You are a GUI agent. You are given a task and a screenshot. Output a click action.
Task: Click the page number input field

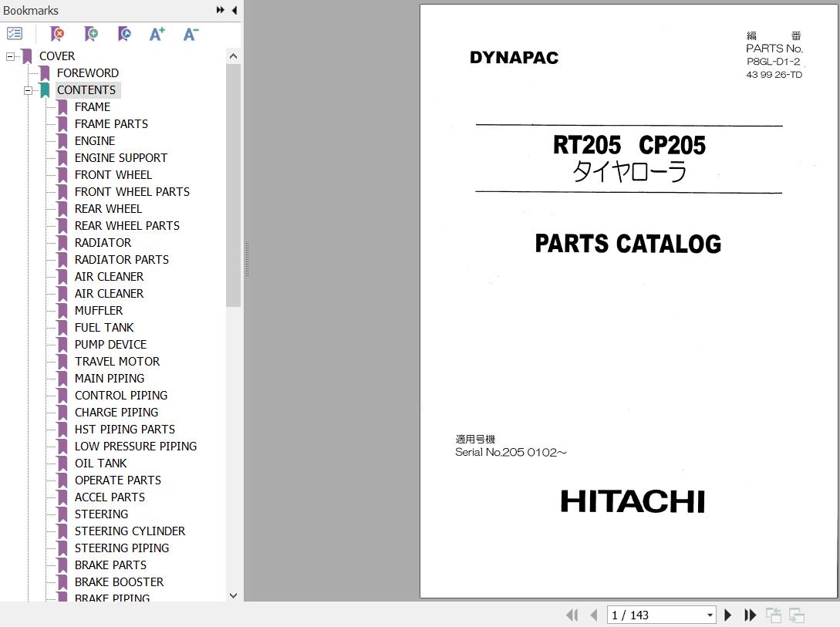[x=656, y=615]
